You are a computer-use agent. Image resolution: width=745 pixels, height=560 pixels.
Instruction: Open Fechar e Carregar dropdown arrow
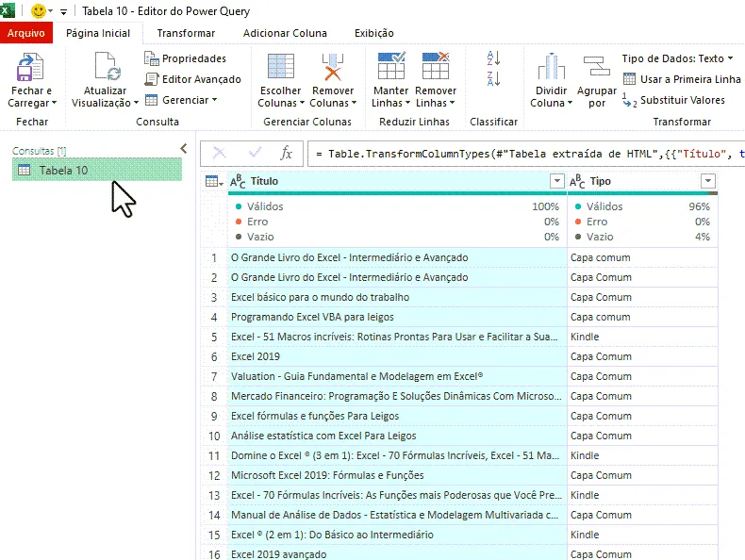click(x=54, y=103)
